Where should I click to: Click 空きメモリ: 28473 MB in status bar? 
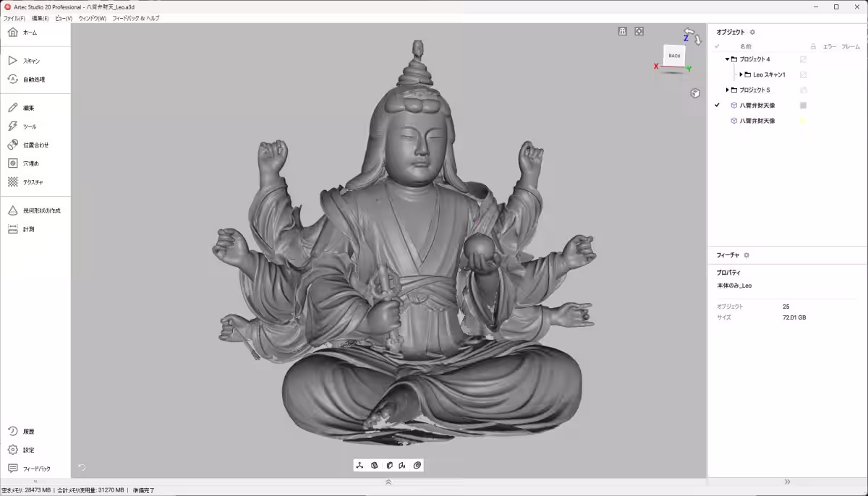click(x=26, y=490)
